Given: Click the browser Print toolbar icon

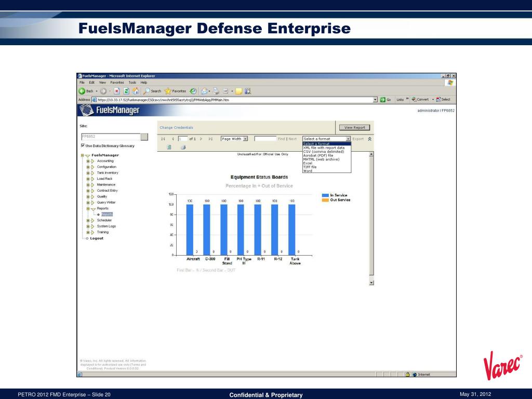Looking at the screenshot, I should (x=216, y=91).
